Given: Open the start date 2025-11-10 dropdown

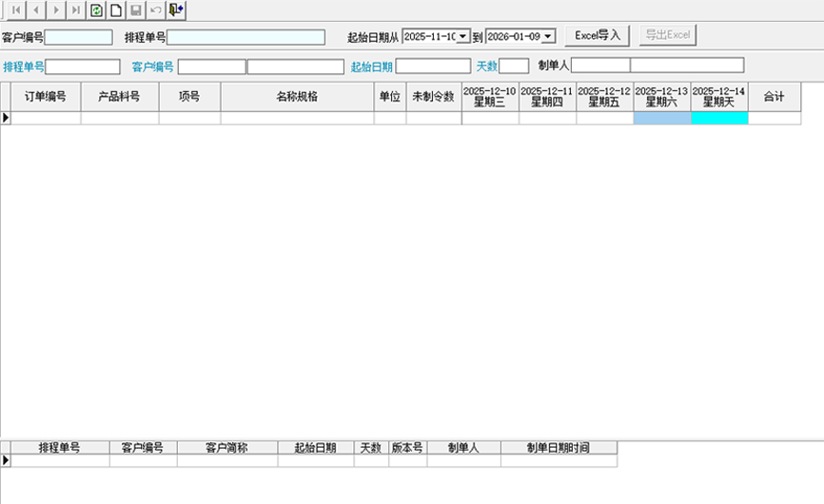Looking at the screenshot, I should [463, 36].
